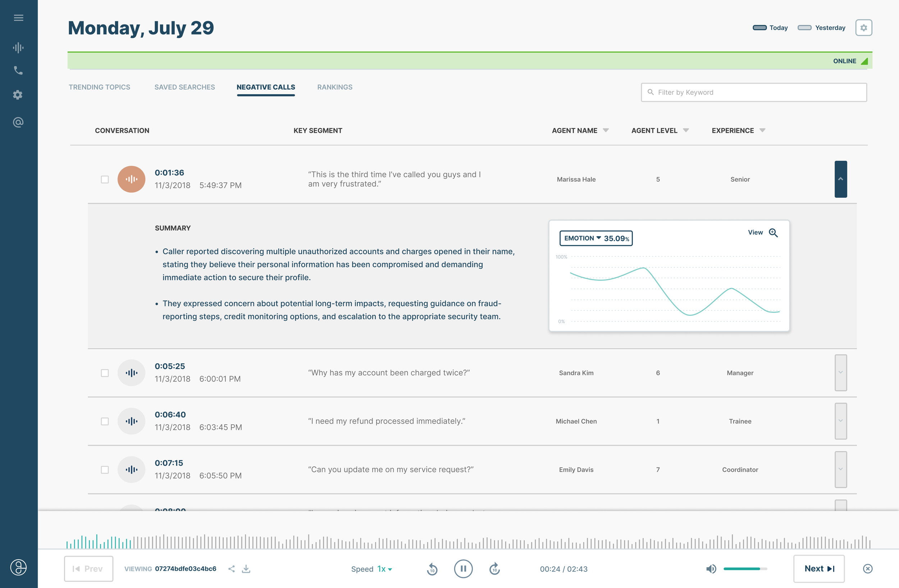The width and height of the screenshot is (899, 588).
Task: Open the hamburger menu in sidebar
Action: click(18, 18)
